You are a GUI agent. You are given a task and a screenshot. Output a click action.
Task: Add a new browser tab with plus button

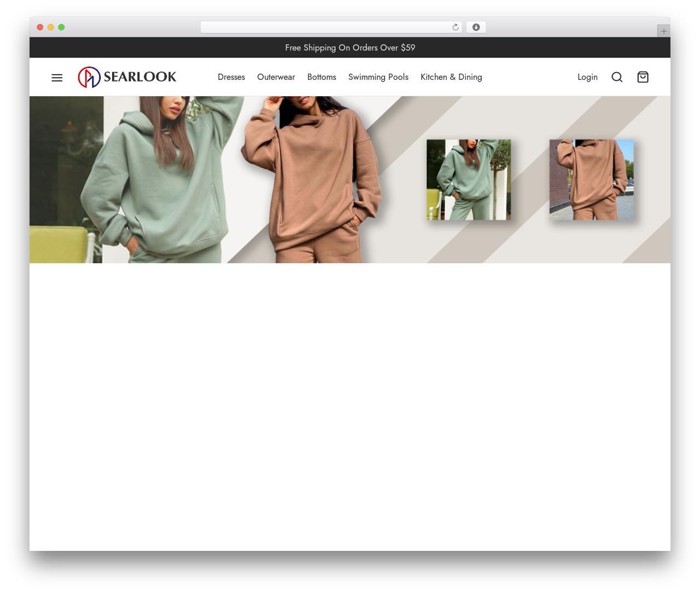[x=664, y=31]
